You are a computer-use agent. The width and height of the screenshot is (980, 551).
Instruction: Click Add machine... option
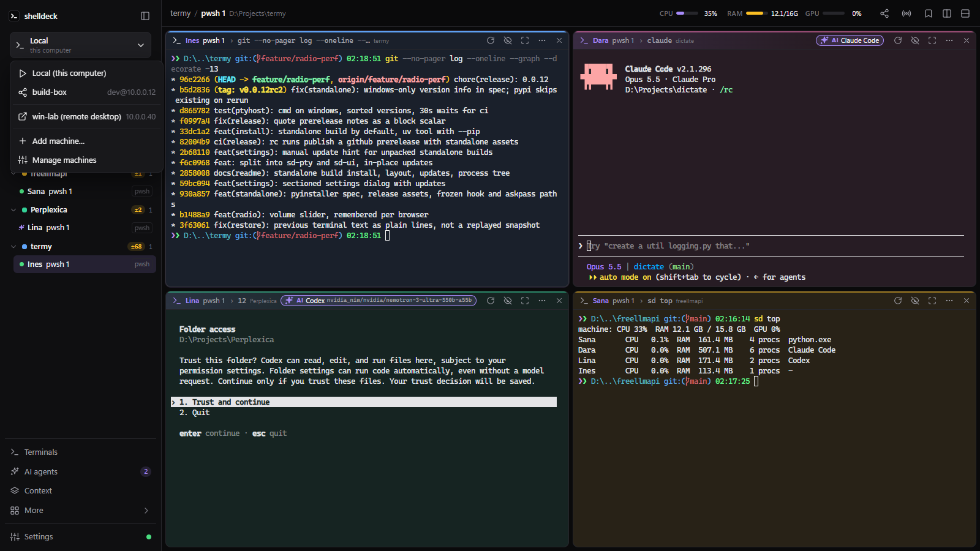(x=86, y=141)
